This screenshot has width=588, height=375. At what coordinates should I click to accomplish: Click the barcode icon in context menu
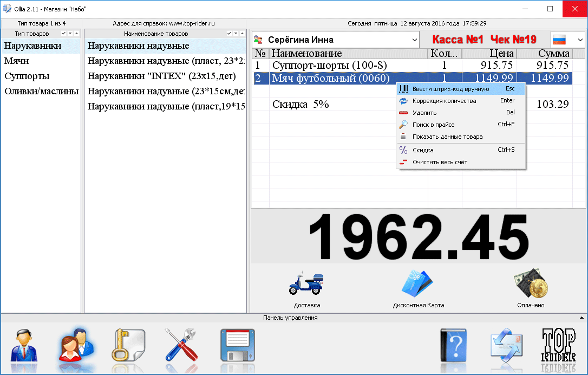pos(403,89)
